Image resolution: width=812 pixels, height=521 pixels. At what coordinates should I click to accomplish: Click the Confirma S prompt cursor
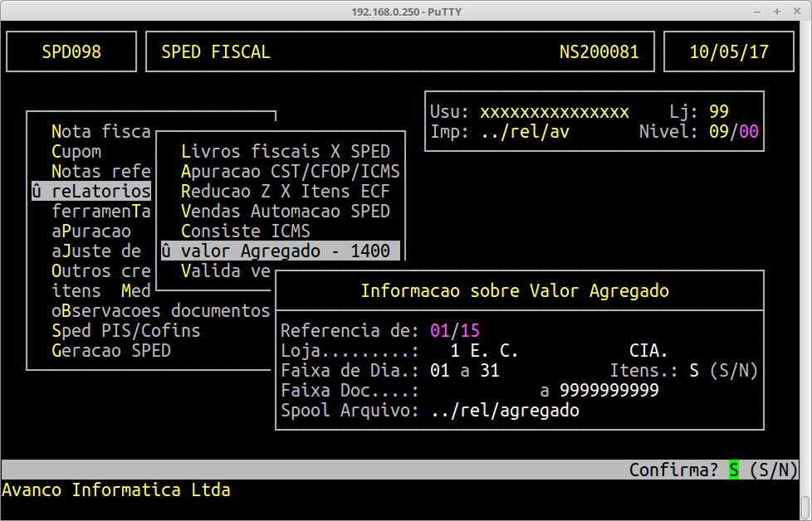click(x=734, y=470)
